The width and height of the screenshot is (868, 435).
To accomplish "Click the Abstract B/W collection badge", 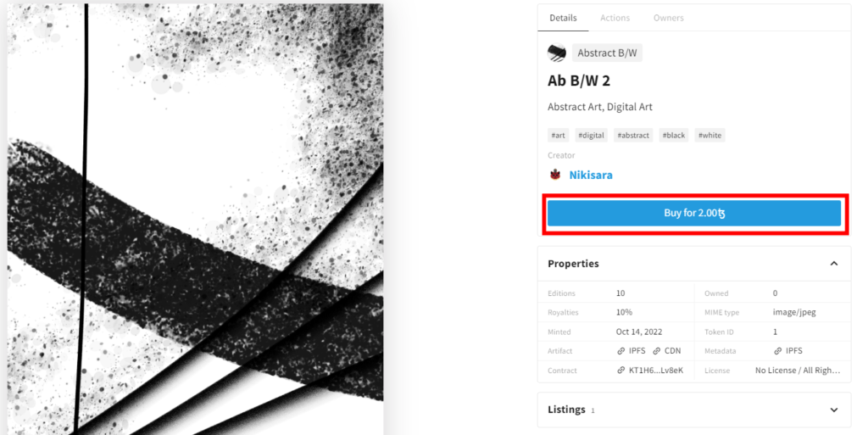I will coord(607,53).
